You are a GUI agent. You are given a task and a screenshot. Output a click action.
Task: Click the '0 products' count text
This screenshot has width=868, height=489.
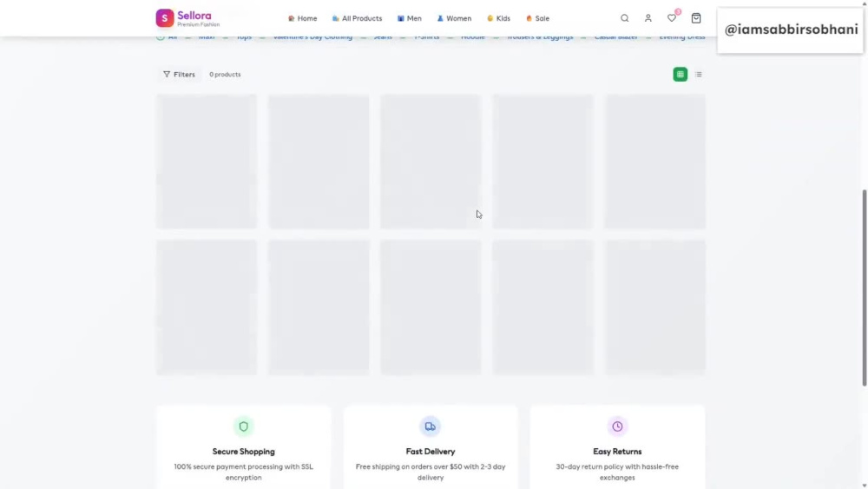pos(225,74)
